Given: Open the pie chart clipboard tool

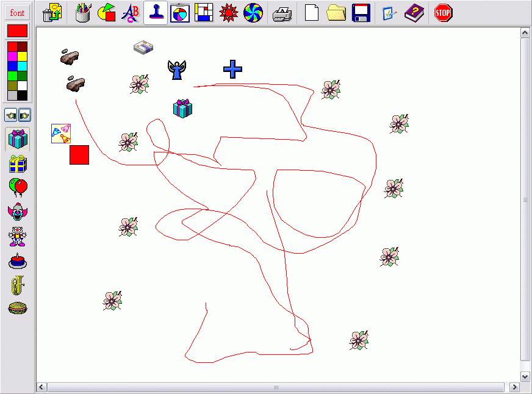Looking at the screenshot, I should [180, 13].
